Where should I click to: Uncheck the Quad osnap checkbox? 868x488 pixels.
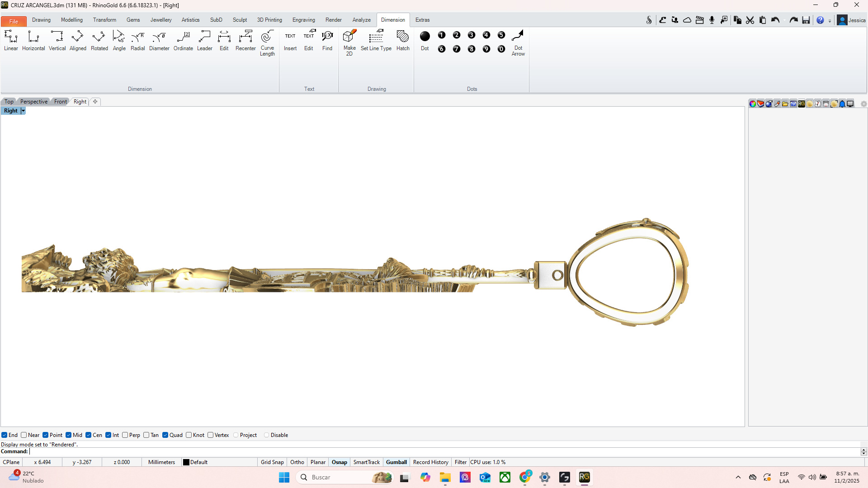click(165, 435)
